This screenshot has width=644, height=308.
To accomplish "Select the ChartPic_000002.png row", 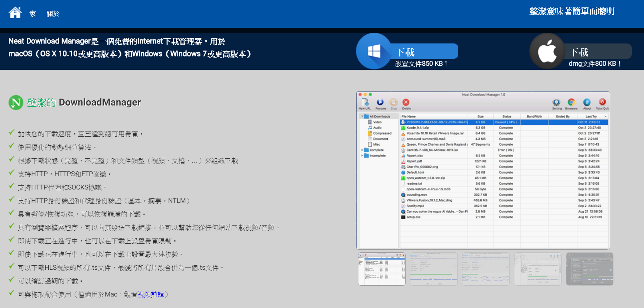I will 504,167.
